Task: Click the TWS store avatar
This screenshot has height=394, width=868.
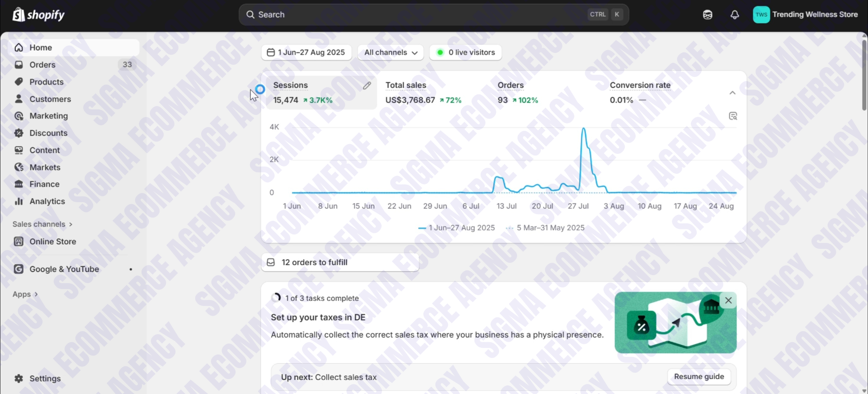Action: pyautogui.click(x=761, y=14)
